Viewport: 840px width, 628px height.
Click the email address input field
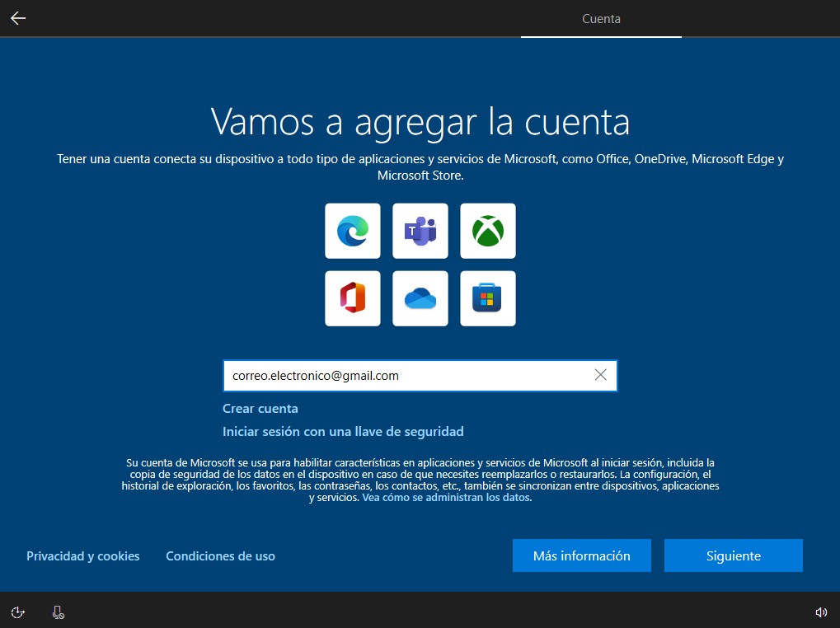[x=420, y=376]
